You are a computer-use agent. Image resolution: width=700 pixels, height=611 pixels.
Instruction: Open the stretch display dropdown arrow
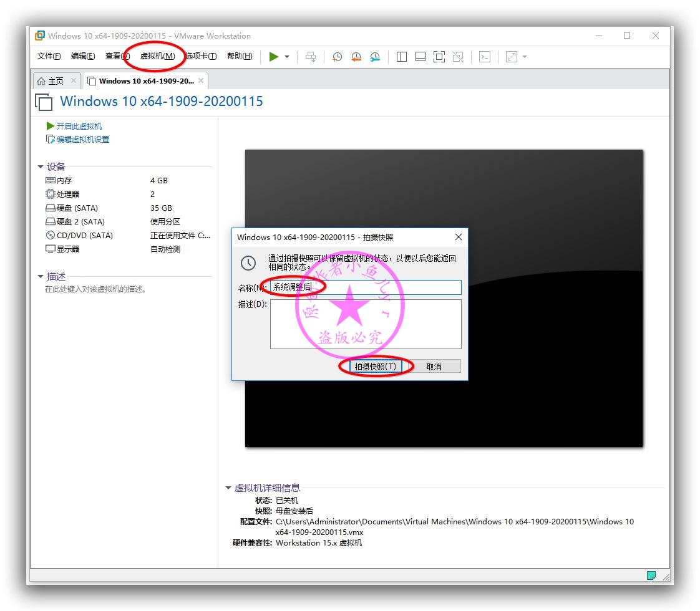tap(525, 57)
